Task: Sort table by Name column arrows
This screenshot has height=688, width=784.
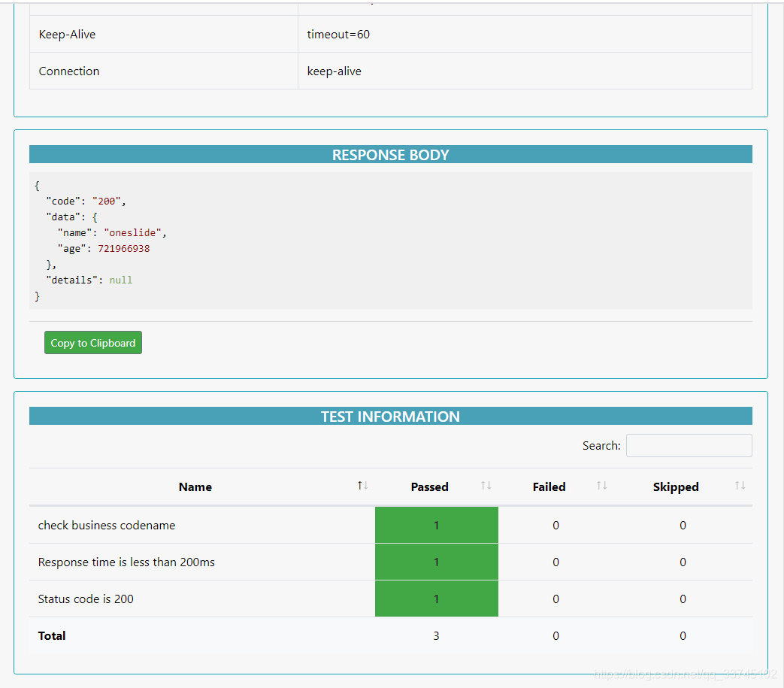Action: pos(362,486)
